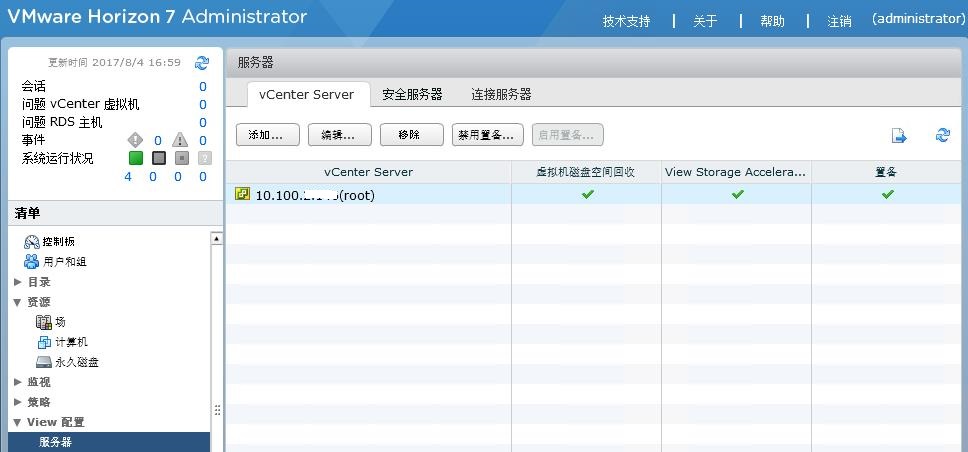Click 注销 to log out

tap(840, 22)
